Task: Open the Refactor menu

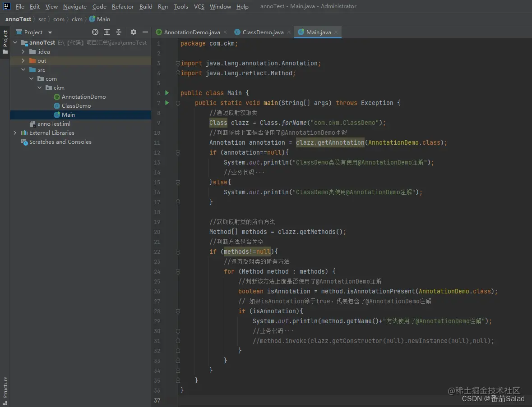Action: pos(123,6)
